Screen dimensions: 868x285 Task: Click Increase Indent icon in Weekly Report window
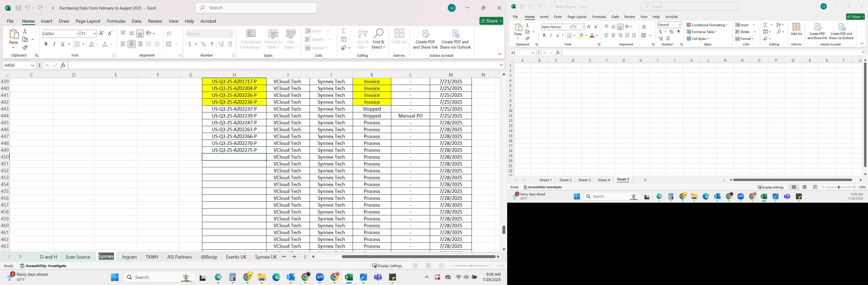tap(634, 35)
